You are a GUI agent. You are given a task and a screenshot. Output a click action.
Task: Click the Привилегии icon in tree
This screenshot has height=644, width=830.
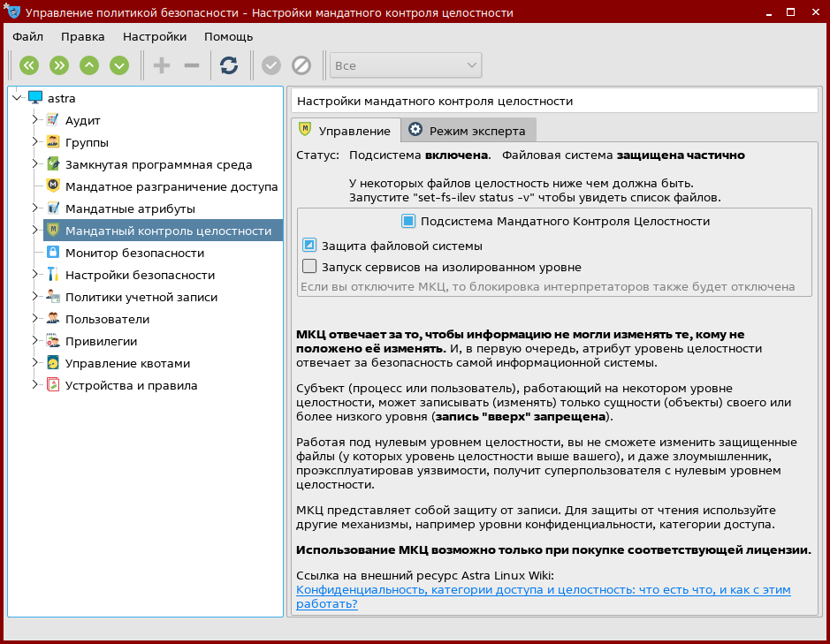(x=53, y=341)
